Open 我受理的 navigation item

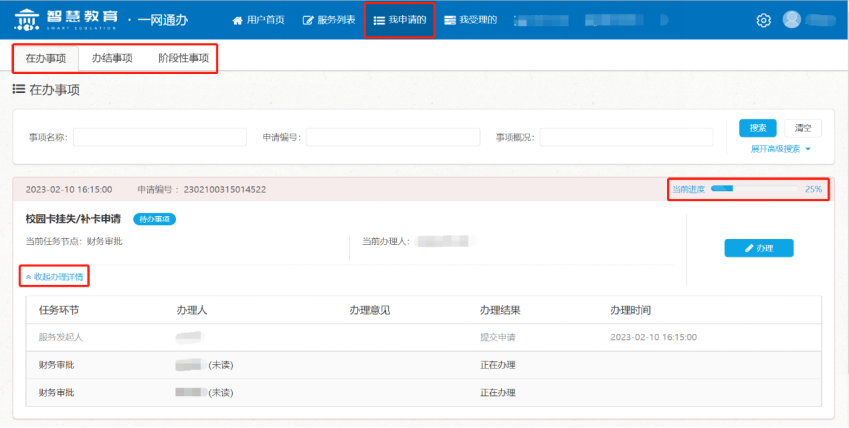tap(471, 20)
